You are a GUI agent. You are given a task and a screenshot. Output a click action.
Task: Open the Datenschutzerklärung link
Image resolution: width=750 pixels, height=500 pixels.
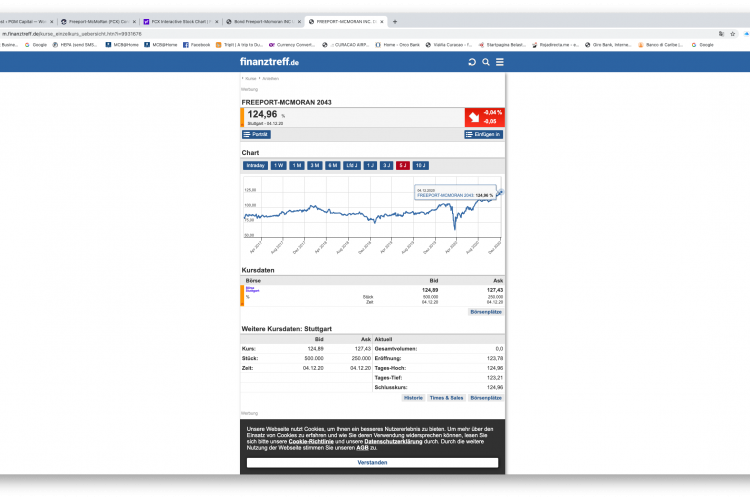pos(393,442)
